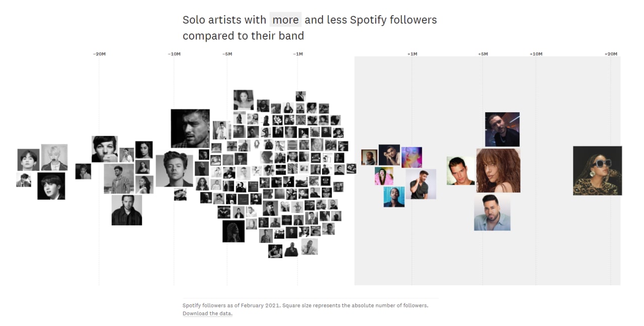Viewport: 644px width, 326px height.
Task: Click the large grayscale side-profile man portrait
Action: (190, 128)
